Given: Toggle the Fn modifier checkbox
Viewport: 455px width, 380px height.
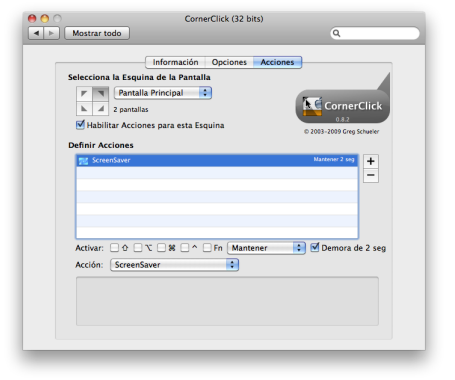Looking at the screenshot, I should point(207,248).
